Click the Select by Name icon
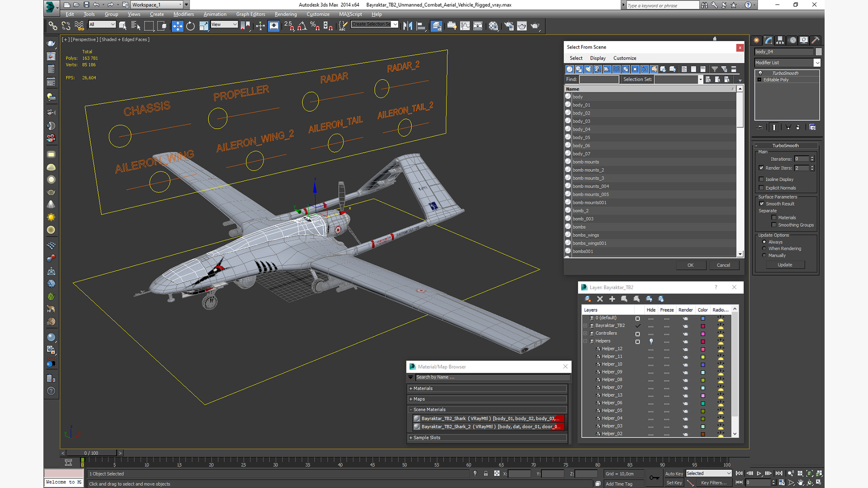The height and width of the screenshot is (488, 868). 135,26
